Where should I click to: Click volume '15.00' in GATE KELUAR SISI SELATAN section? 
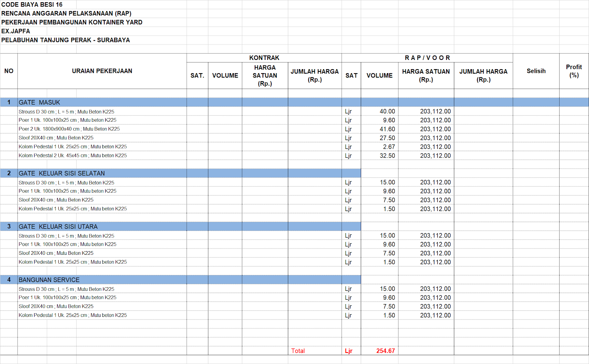pyautogui.click(x=387, y=182)
